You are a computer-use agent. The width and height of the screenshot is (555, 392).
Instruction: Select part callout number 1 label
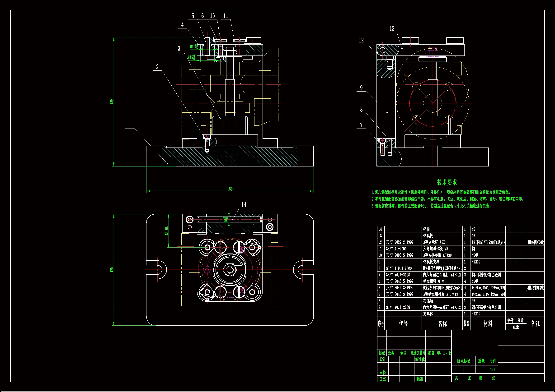(130, 125)
